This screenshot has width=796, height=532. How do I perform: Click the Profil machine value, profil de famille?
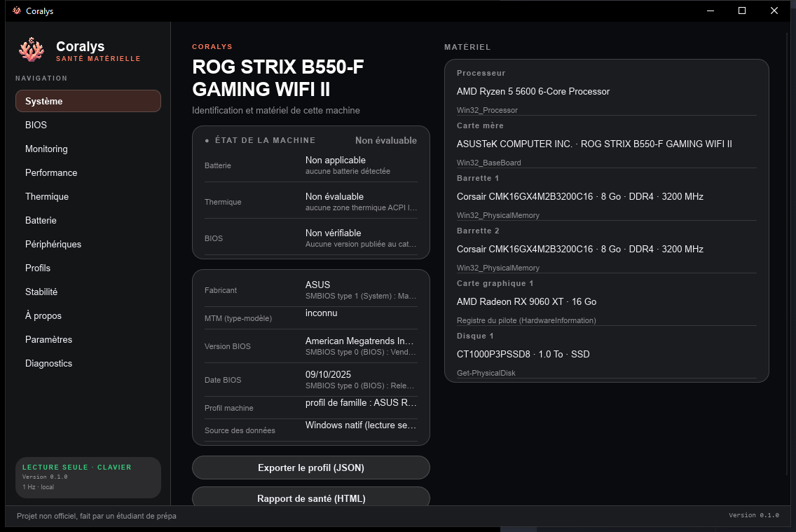361,402
